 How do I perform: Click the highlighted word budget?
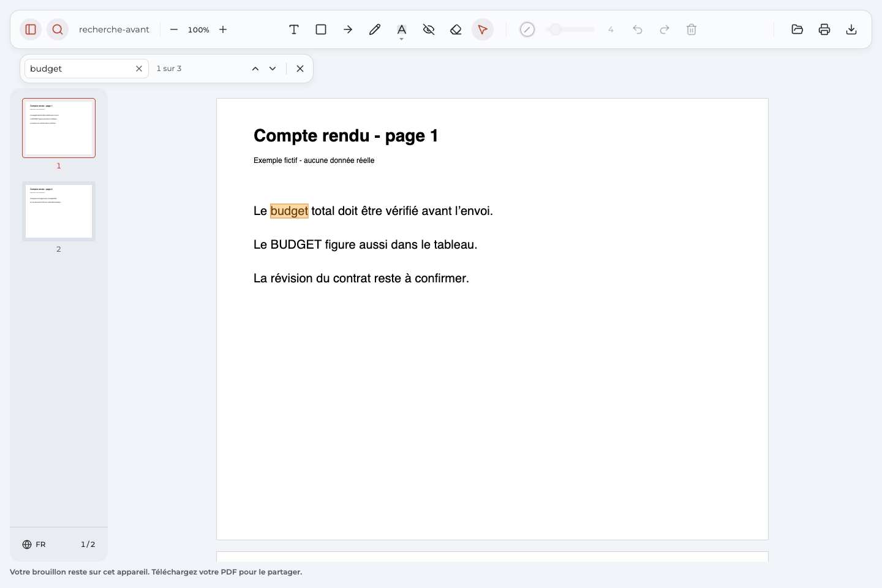click(x=289, y=211)
